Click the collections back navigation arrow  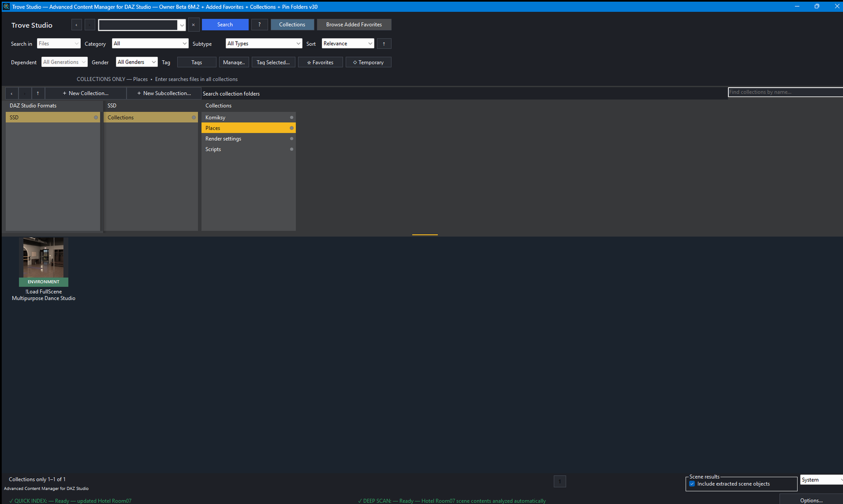point(12,93)
